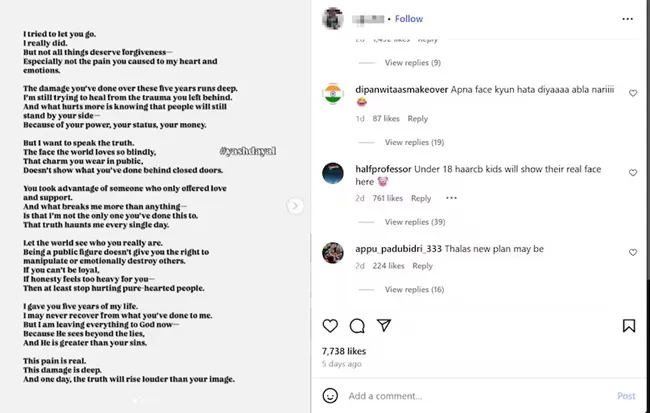Open post options three-dot menu
Image resolution: width=650 pixels, height=413 pixels.
tap(628, 19)
